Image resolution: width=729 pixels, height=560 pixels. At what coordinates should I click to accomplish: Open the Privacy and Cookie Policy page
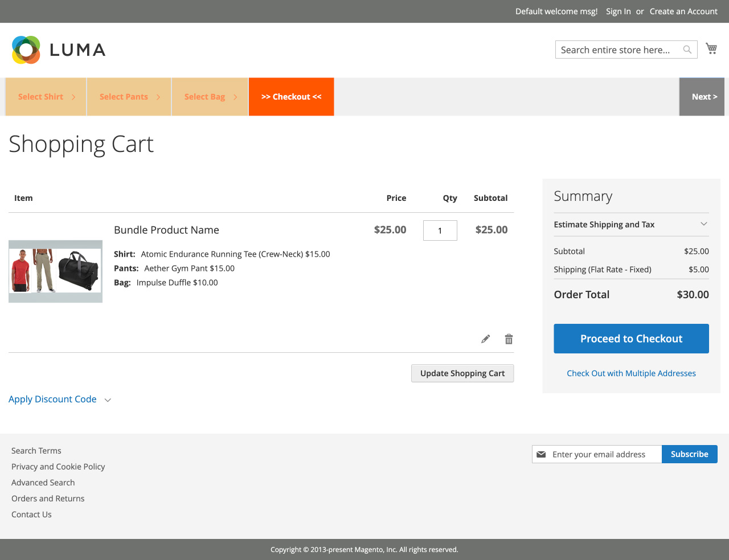tap(58, 466)
